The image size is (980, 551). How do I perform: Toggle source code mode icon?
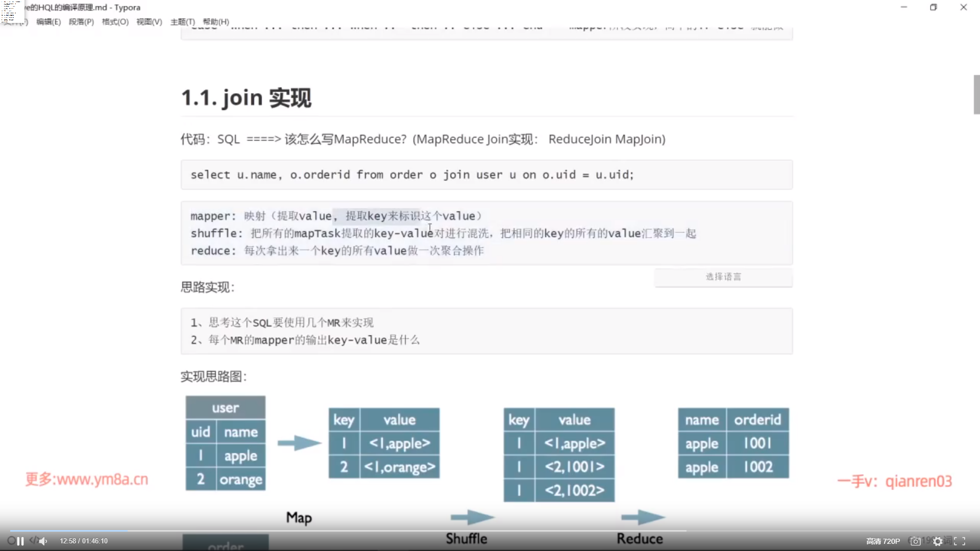click(x=34, y=540)
